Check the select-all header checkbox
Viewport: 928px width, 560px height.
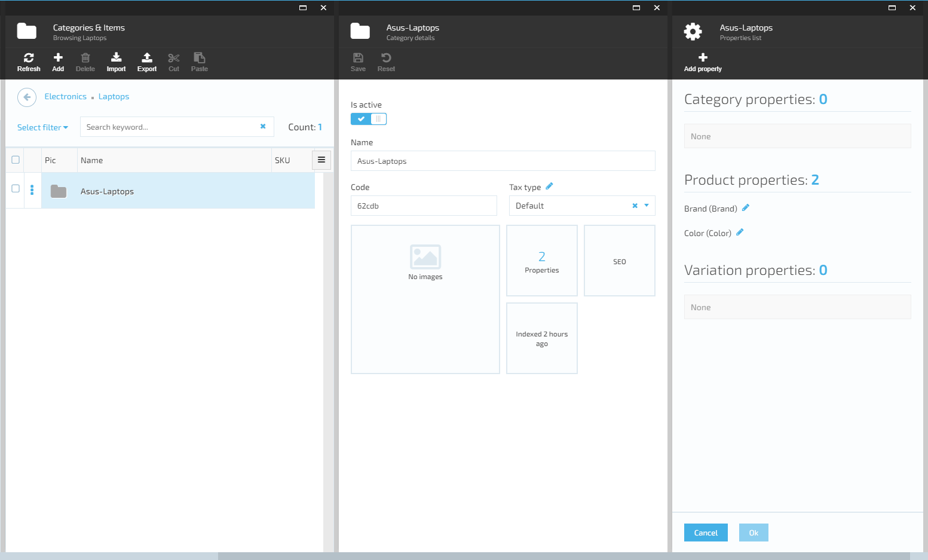16,160
